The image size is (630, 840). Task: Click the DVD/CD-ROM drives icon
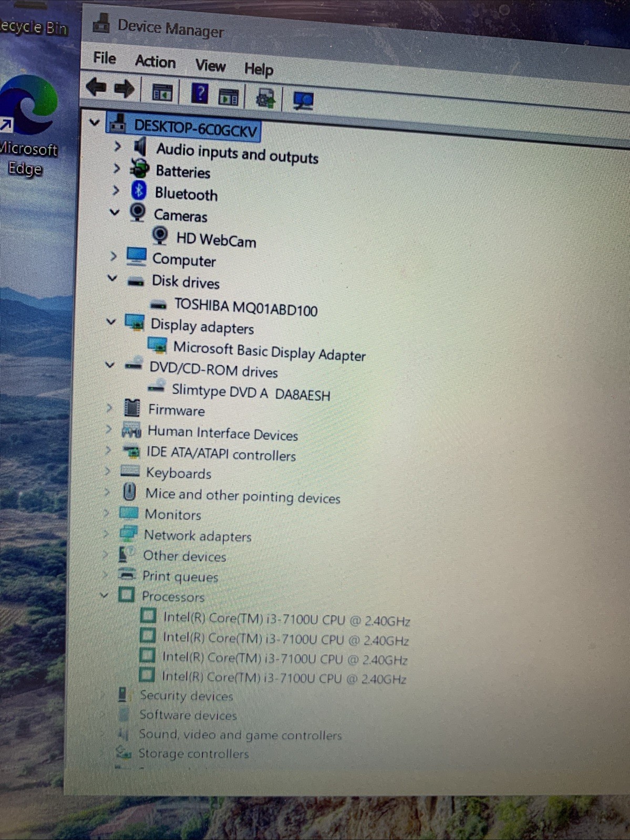tap(133, 364)
